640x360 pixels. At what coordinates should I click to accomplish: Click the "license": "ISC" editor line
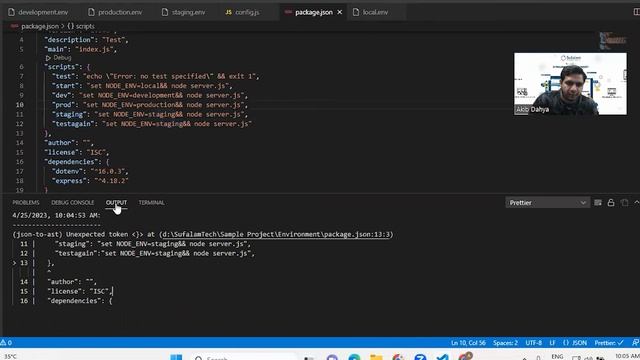point(77,152)
